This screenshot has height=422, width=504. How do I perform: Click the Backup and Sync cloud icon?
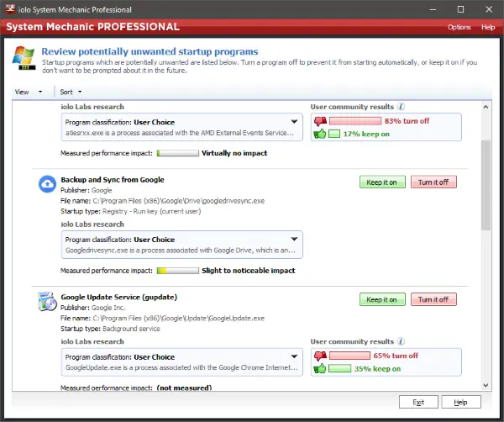click(47, 184)
